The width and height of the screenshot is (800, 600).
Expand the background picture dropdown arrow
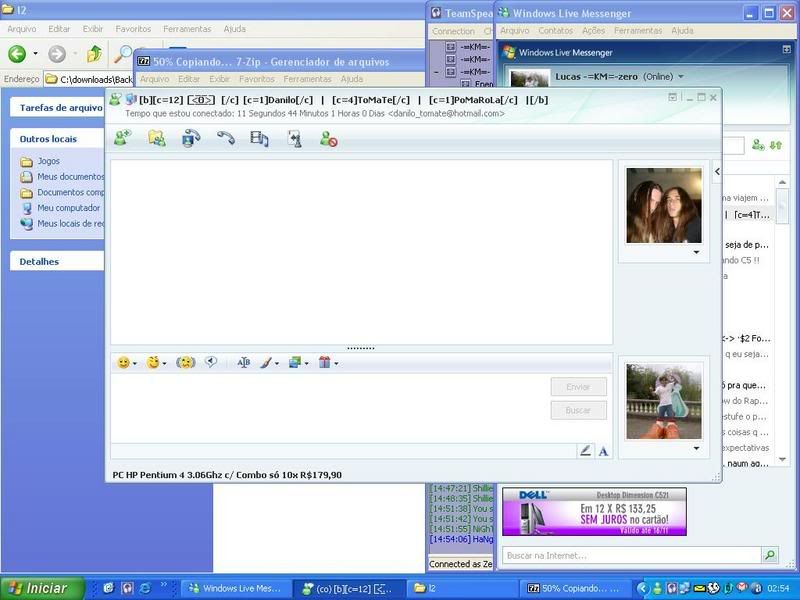pos(307,363)
